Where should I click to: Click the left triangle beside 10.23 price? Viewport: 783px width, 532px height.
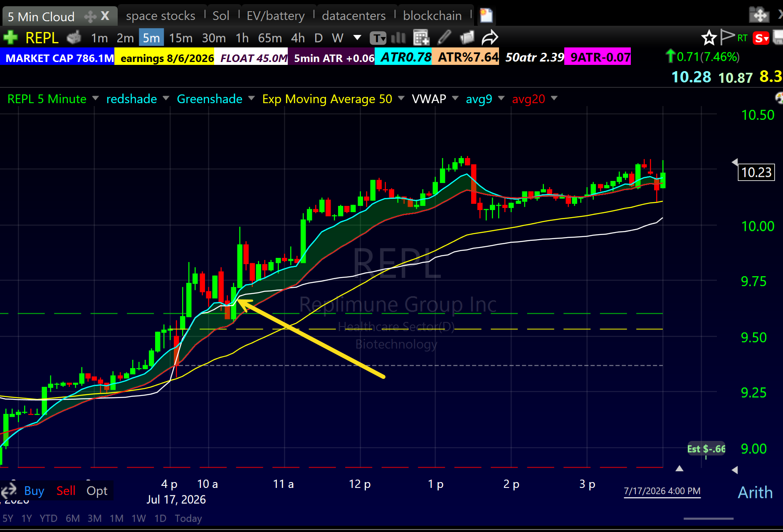(735, 162)
